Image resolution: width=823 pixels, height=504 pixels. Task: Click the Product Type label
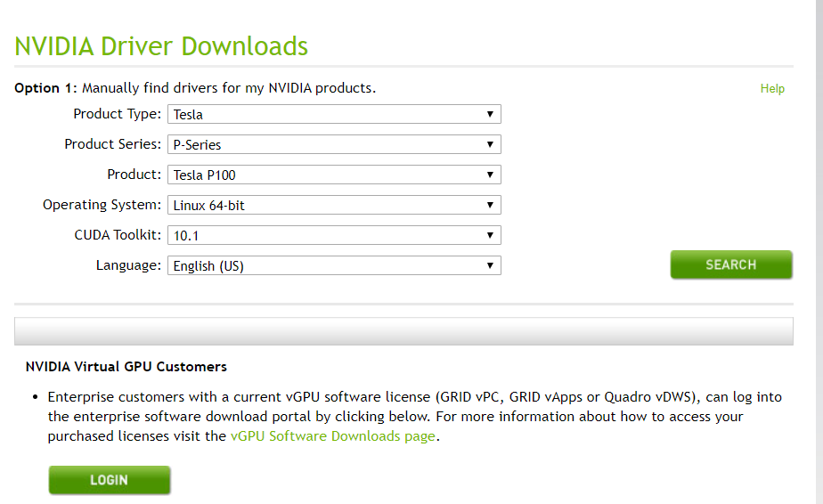pyautogui.click(x=117, y=114)
